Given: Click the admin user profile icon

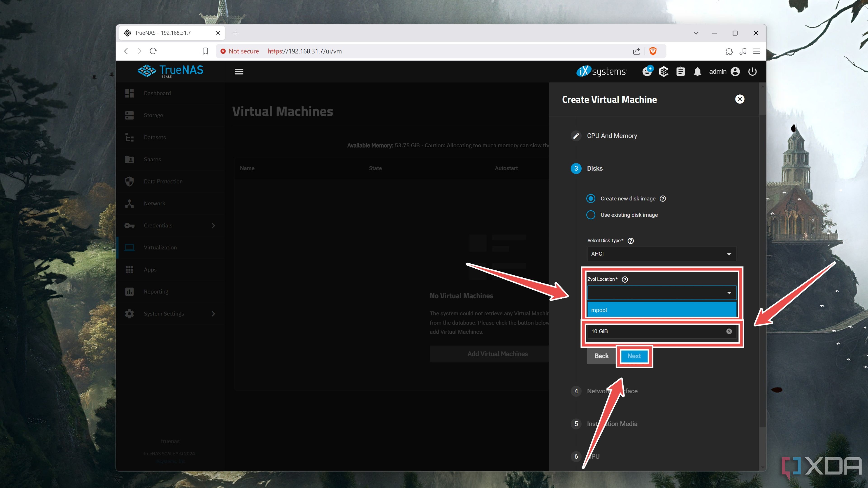Looking at the screenshot, I should pyautogui.click(x=734, y=71).
